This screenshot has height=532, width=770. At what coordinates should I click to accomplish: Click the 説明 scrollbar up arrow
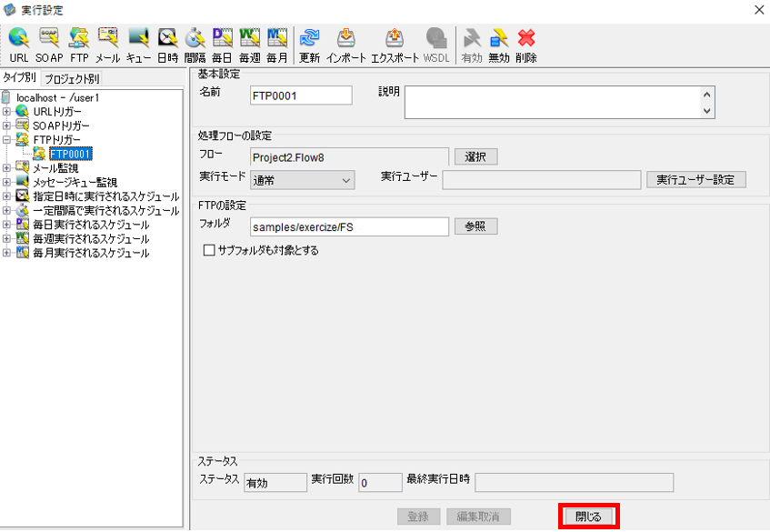point(707,95)
